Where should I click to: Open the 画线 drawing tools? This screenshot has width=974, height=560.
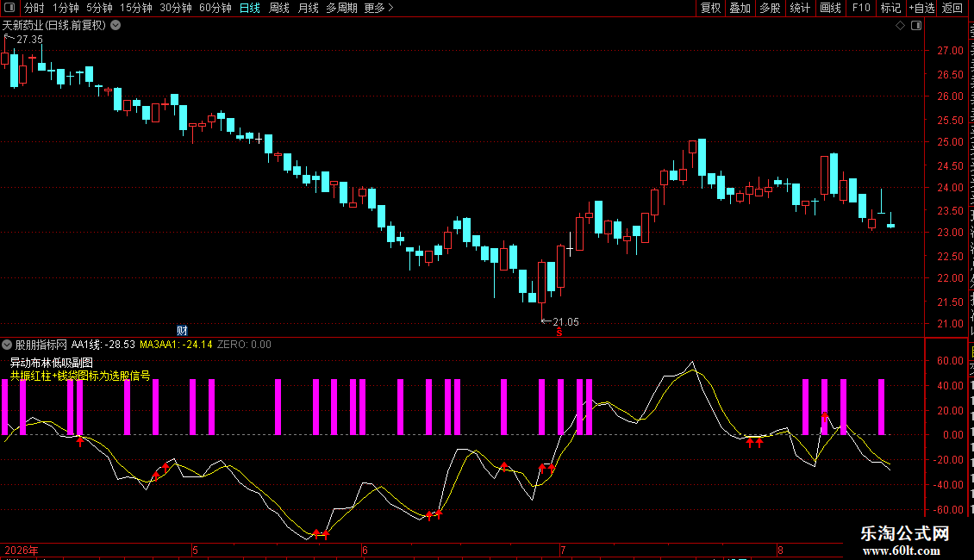coord(830,8)
